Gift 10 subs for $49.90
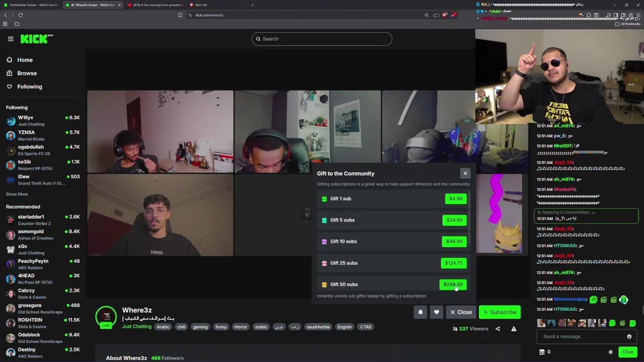Image resolution: width=644 pixels, height=362 pixels. point(454,241)
